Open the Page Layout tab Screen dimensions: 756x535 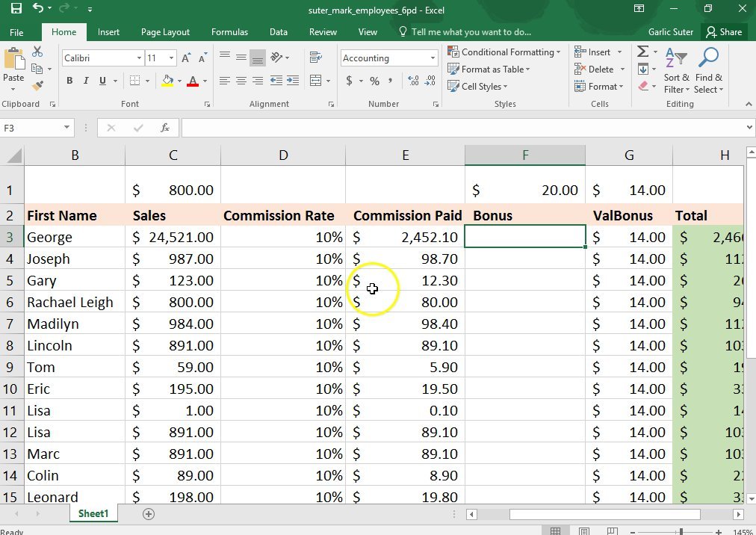(165, 32)
